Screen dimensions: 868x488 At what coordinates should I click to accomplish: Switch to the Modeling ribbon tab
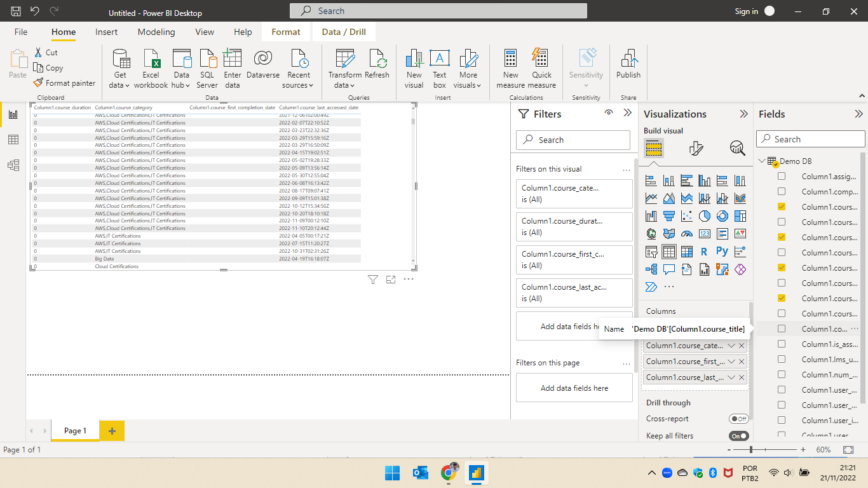156,32
